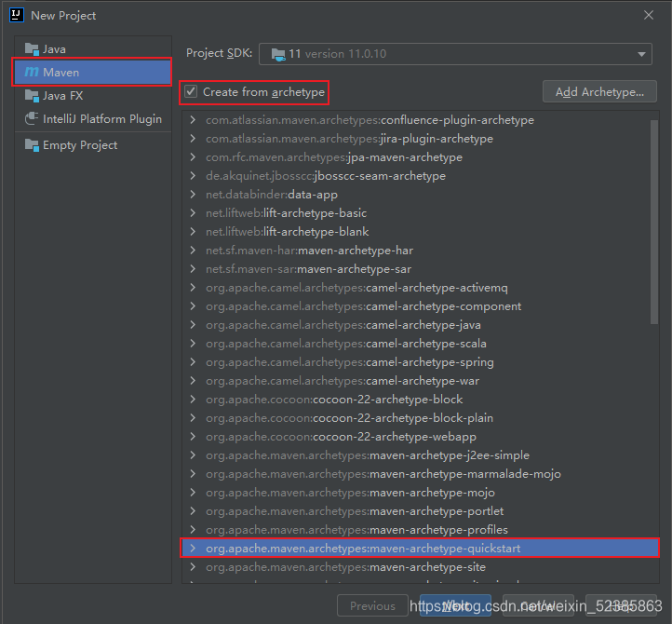
Task: Select Java FX project type
Action: (93, 96)
